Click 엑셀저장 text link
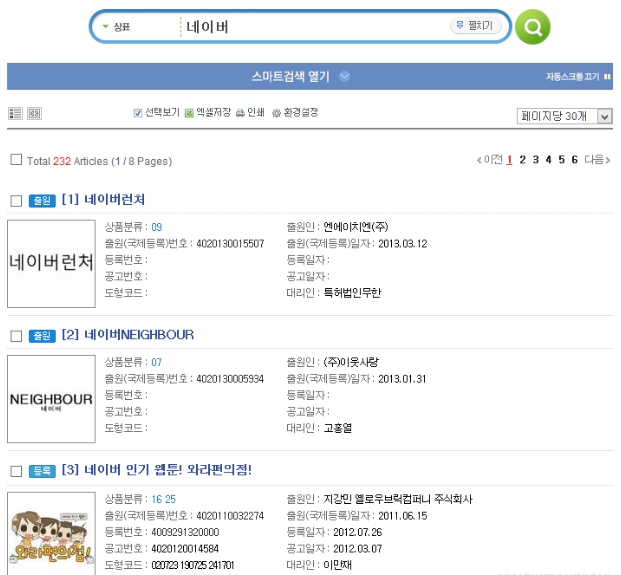The image size is (621, 575). point(213,112)
